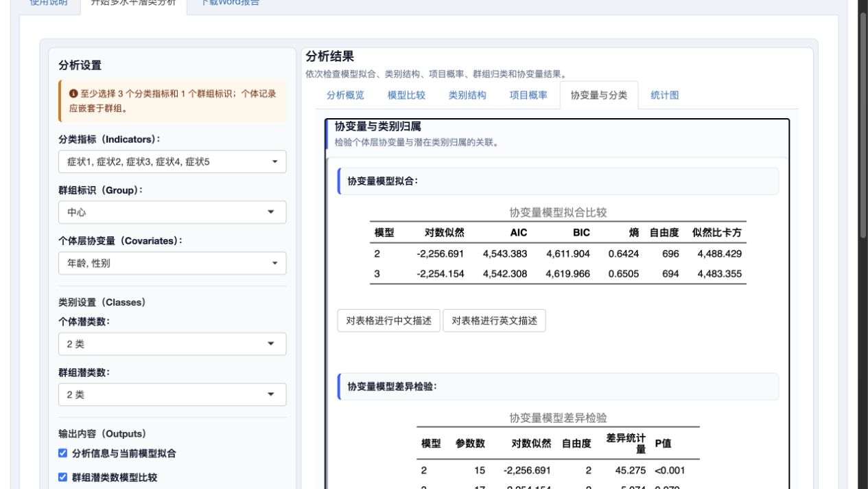This screenshot has width=868, height=489.
Task: Click the 似然比卡方 value 4,483.355
Action: (720, 274)
